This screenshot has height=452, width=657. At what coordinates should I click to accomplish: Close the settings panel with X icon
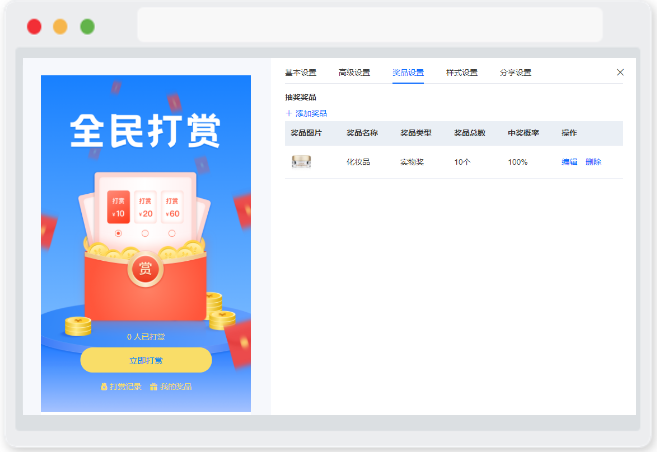pyautogui.click(x=620, y=72)
